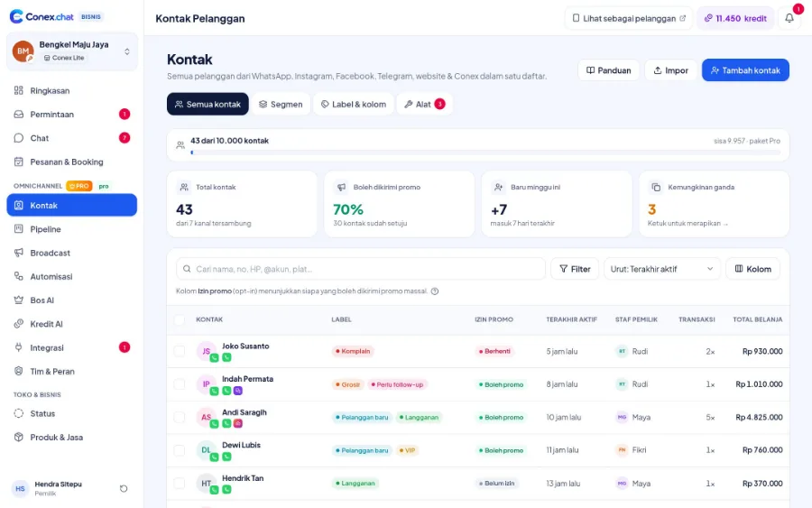Click the refresh icon beside Hendra Sitepu
812x508 pixels.
(124, 488)
